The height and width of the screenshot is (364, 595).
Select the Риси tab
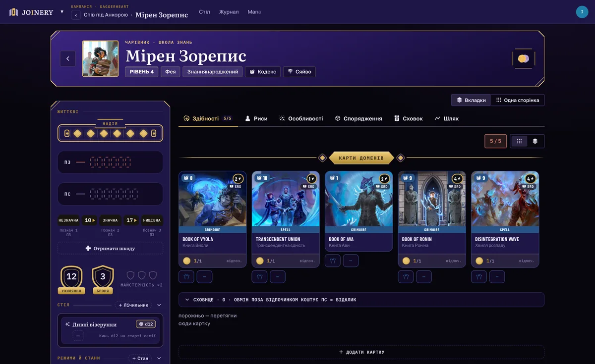pos(256,119)
